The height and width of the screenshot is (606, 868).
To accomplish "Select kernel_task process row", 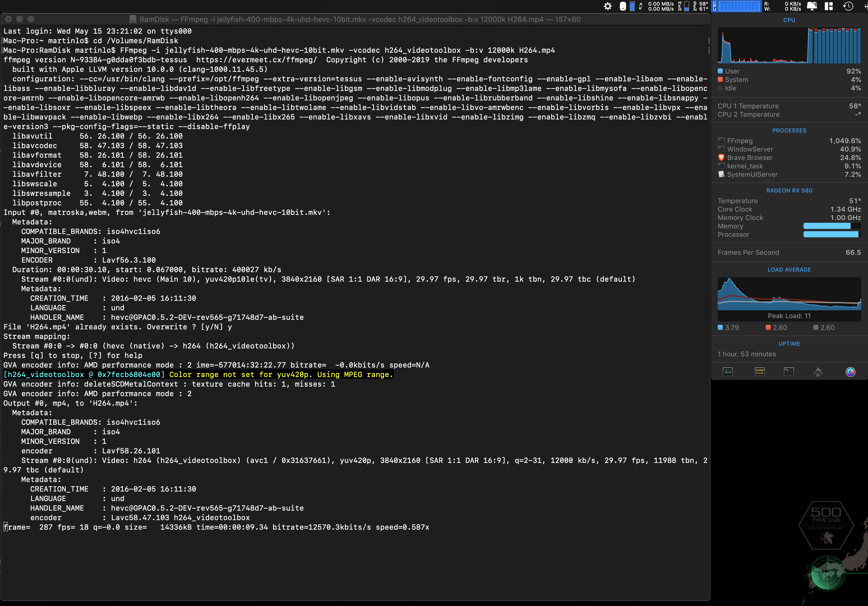I will (789, 166).
